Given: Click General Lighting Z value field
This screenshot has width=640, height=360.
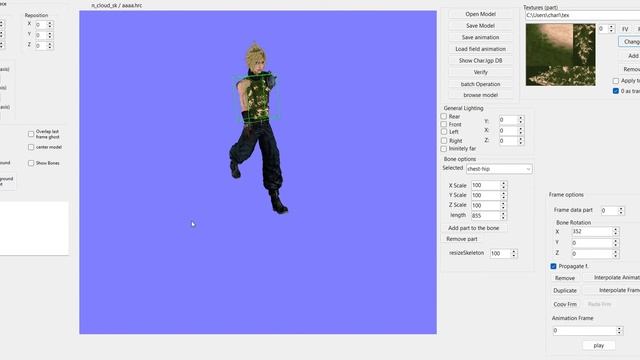Looking at the screenshot, I should (508, 141).
